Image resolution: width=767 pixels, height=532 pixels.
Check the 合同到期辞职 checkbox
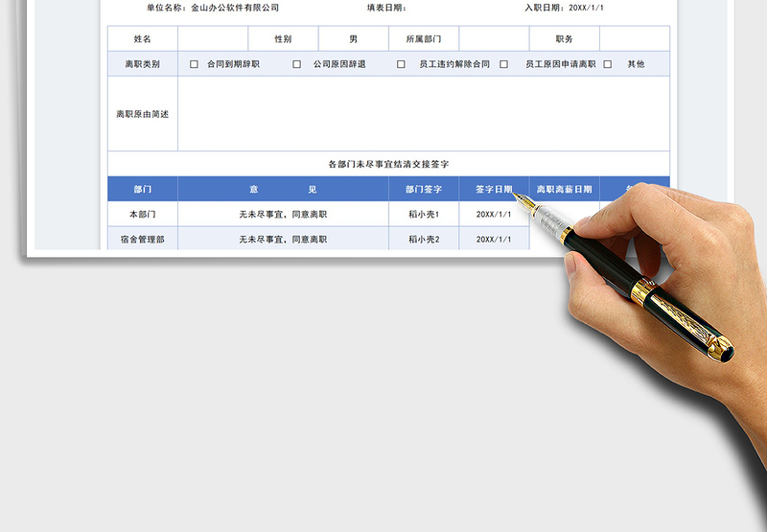point(194,64)
